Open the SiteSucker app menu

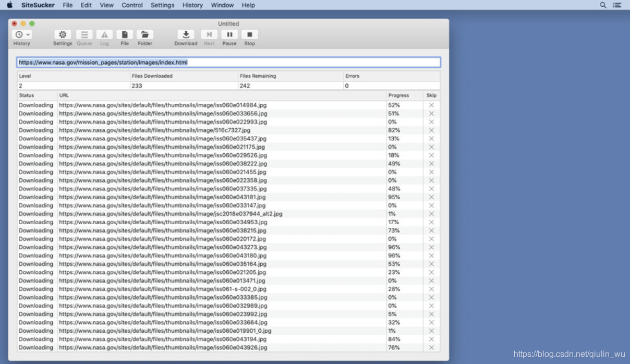(x=38, y=5)
